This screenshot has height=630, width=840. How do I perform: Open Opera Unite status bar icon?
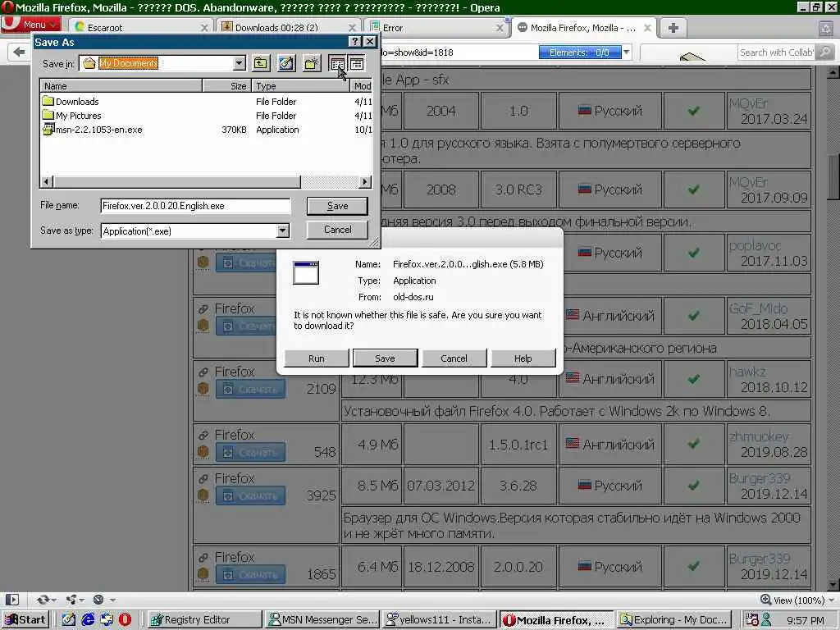[x=71, y=600]
